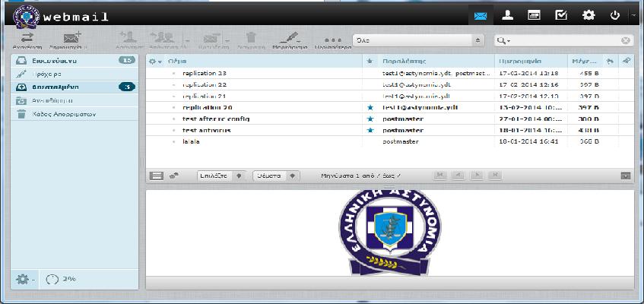
Task: Open the filter dropdown showing Όλα
Action: (417, 41)
